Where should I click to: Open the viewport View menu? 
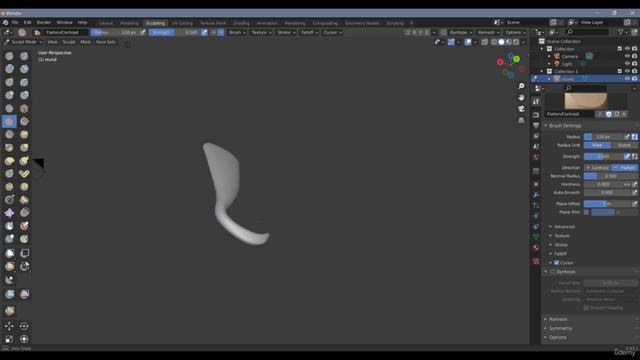52,42
